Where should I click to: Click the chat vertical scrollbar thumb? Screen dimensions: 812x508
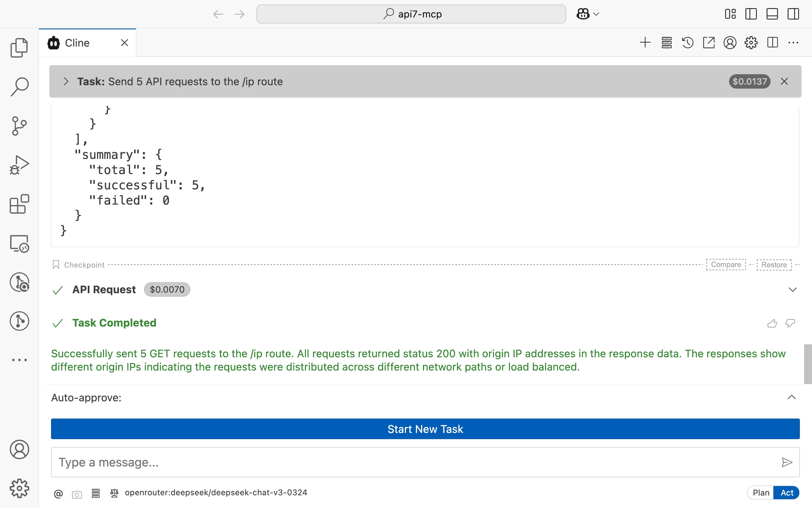[x=808, y=364]
